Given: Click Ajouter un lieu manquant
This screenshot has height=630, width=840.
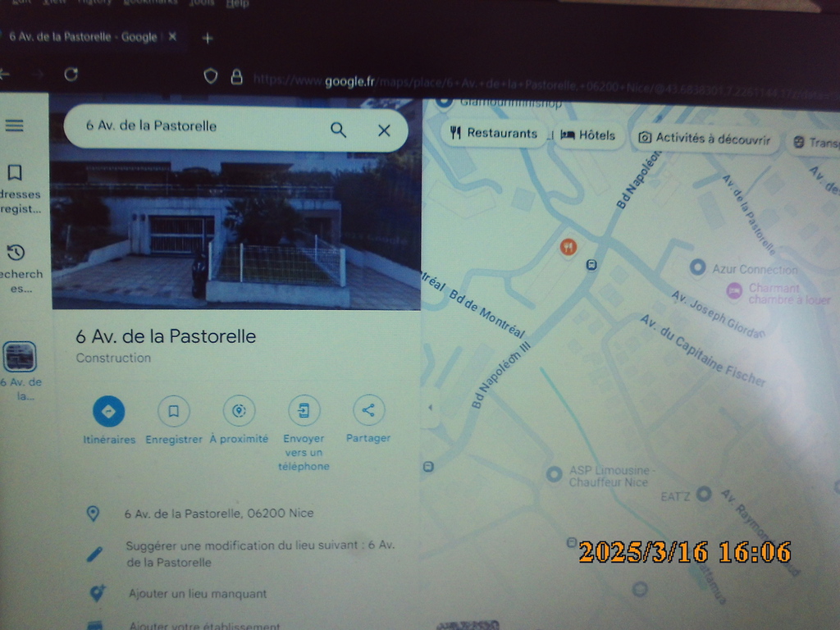Looking at the screenshot, I should coord(197,593).
